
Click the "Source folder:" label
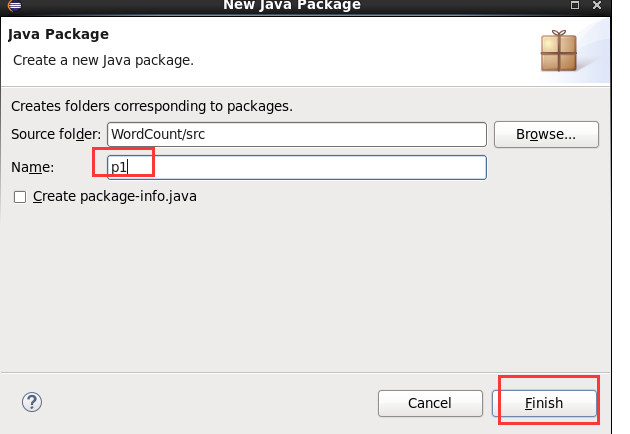(x=56, y=134)
